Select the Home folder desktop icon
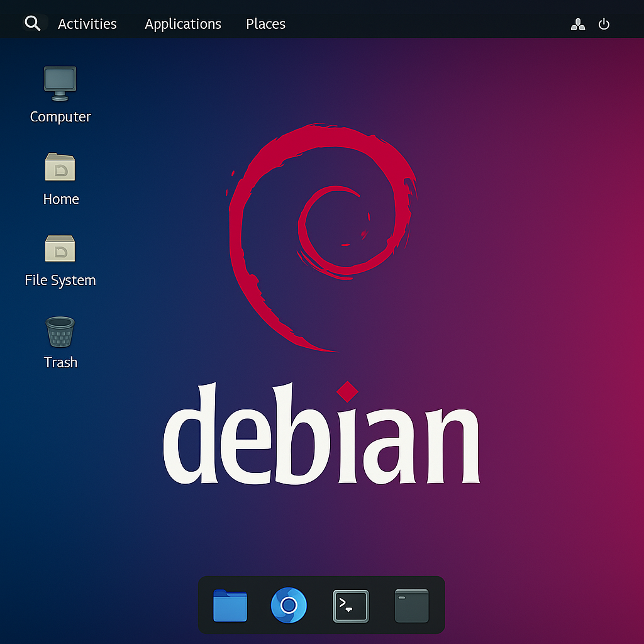Screen dimensions: 644x644 (x=60, y=167)
